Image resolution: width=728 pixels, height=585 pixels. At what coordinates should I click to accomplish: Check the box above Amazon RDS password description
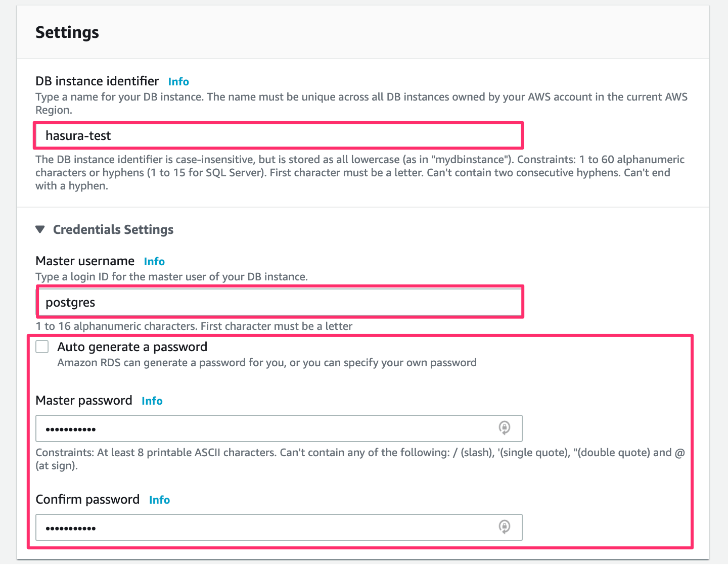(42, 347)
